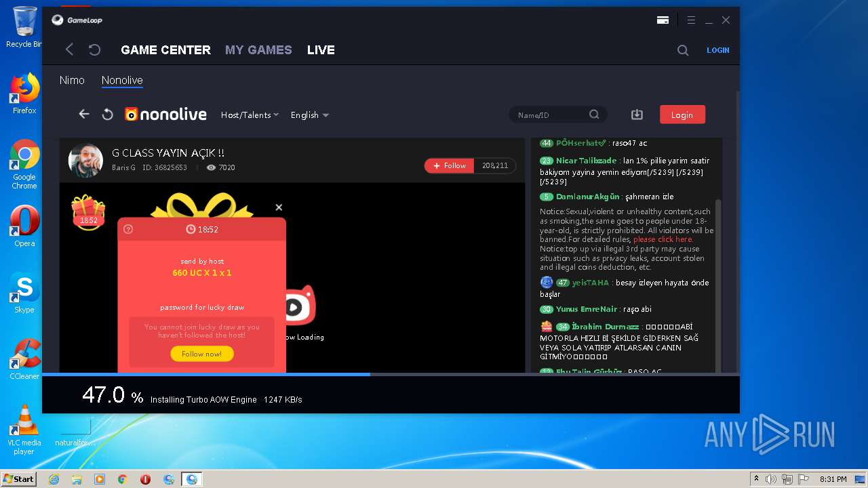The width and height of the screenshot is (868, 488).
Task: Open GameLoop search magnifier
Action: tap(683, 50)
